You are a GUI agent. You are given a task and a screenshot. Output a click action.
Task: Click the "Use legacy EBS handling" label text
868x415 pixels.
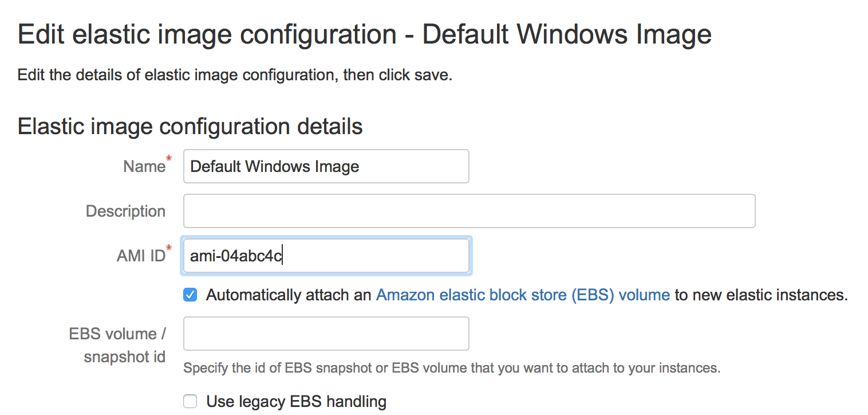pos(296,402)
